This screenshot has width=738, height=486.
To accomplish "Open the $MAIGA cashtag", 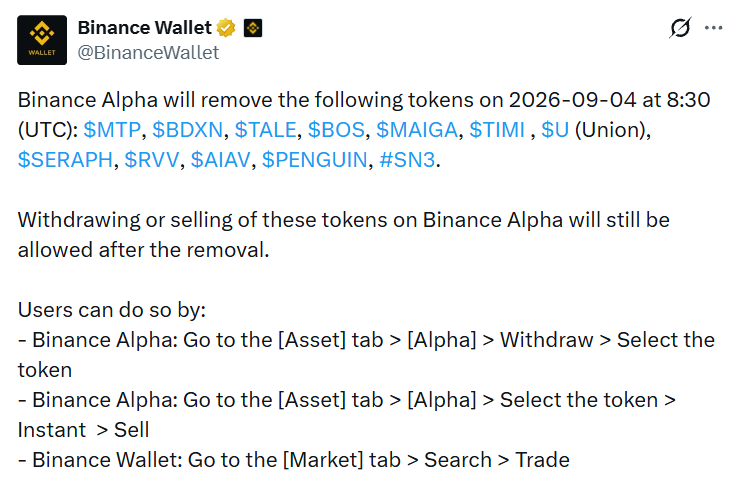I will [417, 130].
